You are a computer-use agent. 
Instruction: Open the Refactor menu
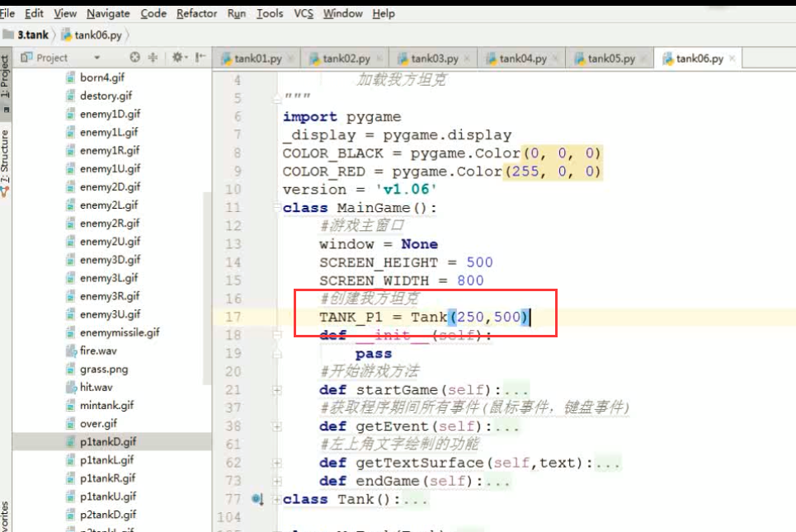196,14
